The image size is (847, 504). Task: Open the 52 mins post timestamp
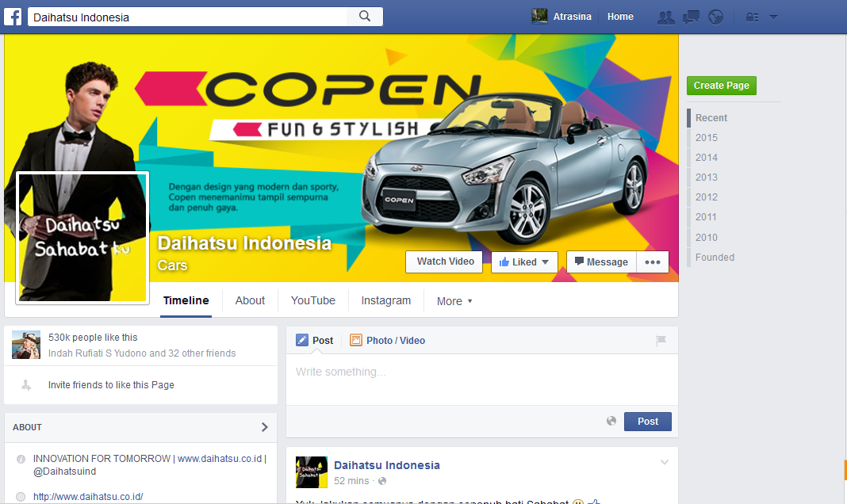(351, 481)
